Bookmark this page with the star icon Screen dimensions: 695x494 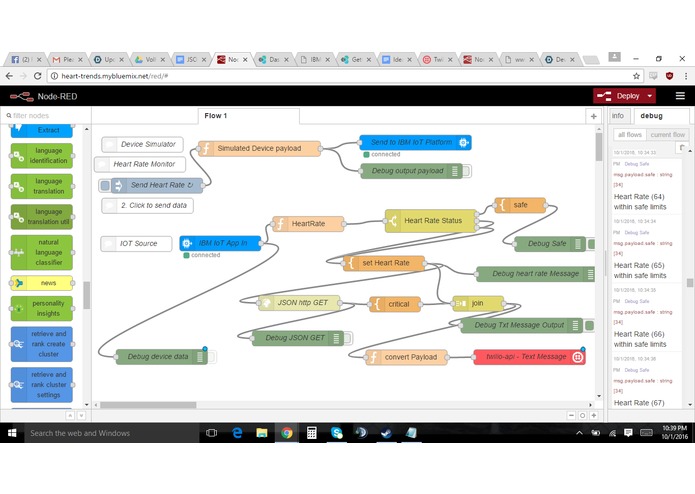(x=636, y=76)
